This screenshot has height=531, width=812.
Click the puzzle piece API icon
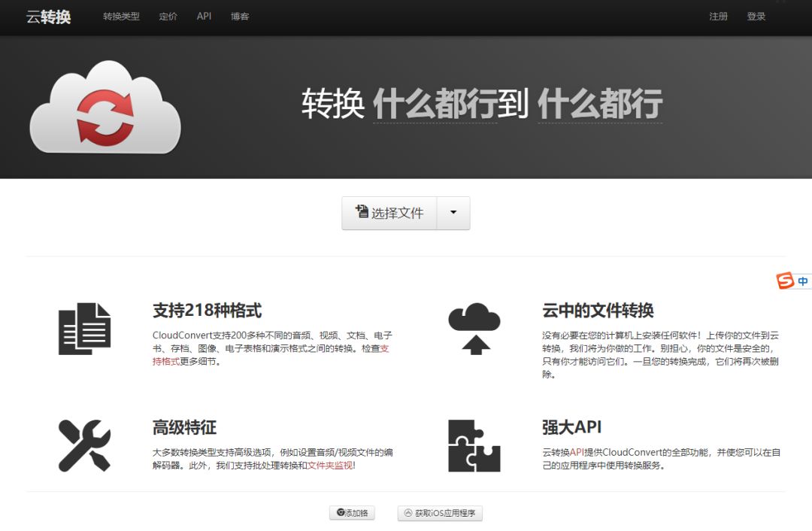tap(474, 445)
